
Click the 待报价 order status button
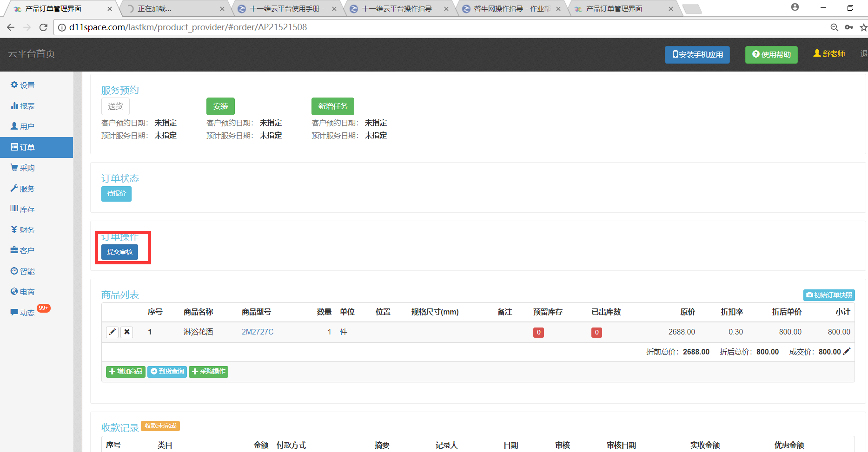[116, 194]
